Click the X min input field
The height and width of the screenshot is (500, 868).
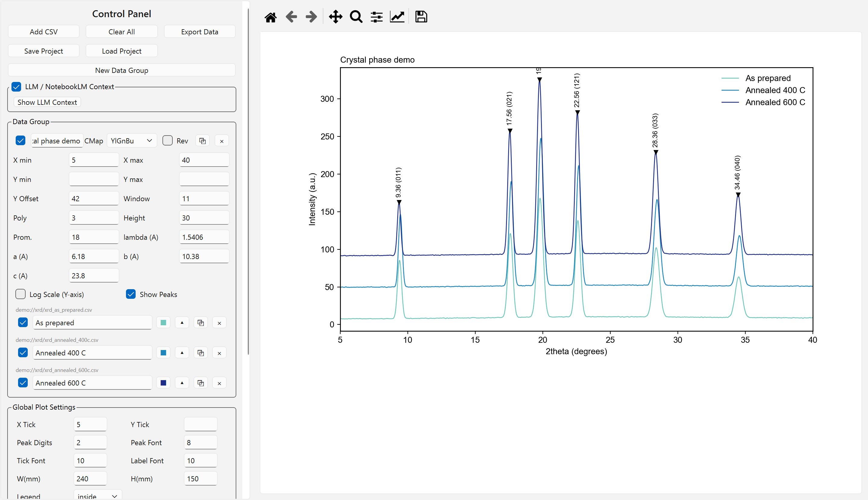(x=94, y=160)
